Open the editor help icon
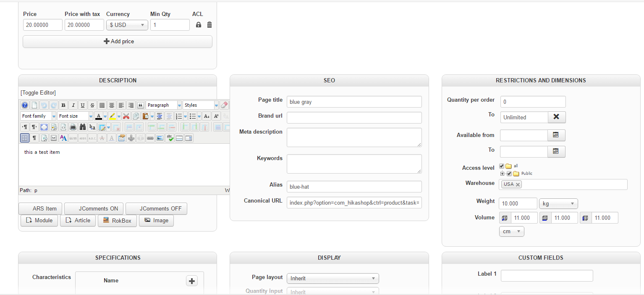The width and height of the screenshot is (644, 295). pos(25,105)
